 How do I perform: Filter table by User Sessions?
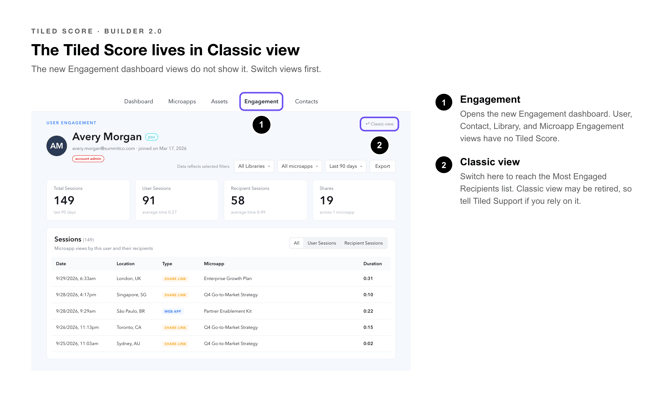click(x=322, y=243)
